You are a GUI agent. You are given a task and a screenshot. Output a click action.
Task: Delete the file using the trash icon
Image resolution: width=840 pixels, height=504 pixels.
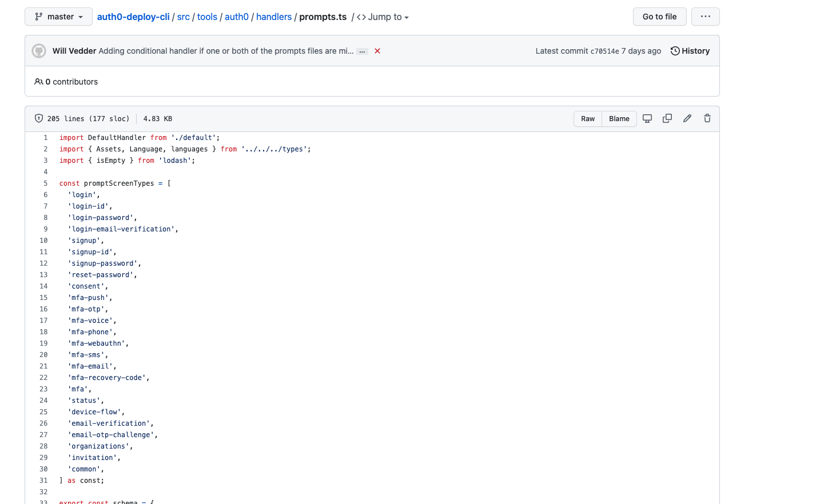click(707, 118)
